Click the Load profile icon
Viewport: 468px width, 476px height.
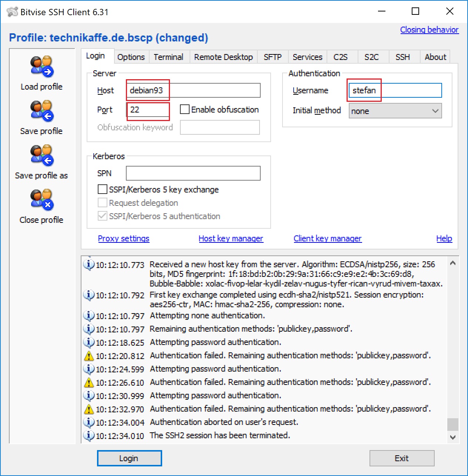click(x=42, y=66)
